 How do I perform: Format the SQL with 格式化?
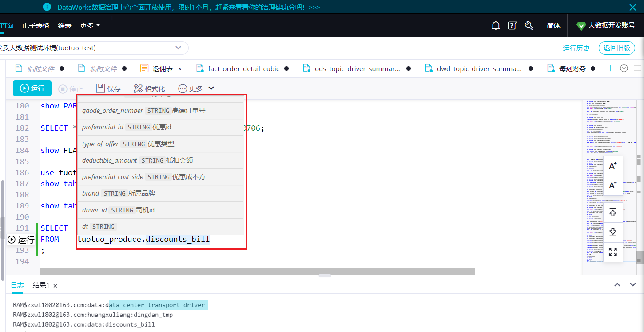click(x=149, y=88)
